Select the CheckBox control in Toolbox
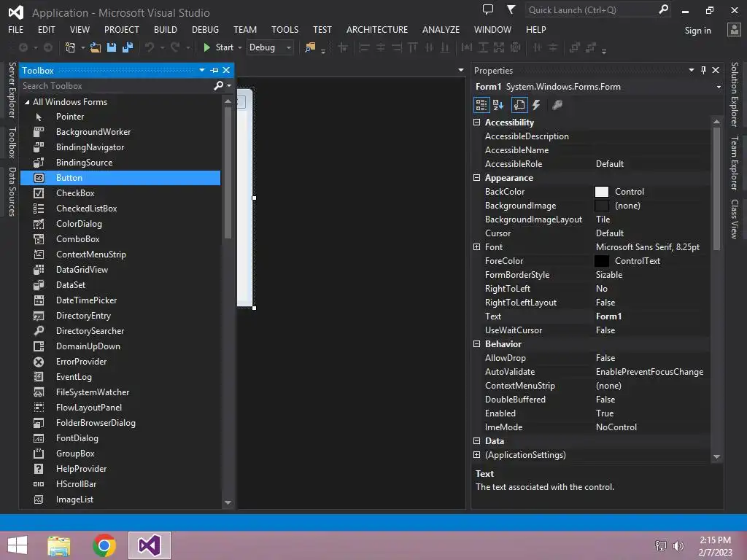Screen dimensions: 747x560 point(121,192)
